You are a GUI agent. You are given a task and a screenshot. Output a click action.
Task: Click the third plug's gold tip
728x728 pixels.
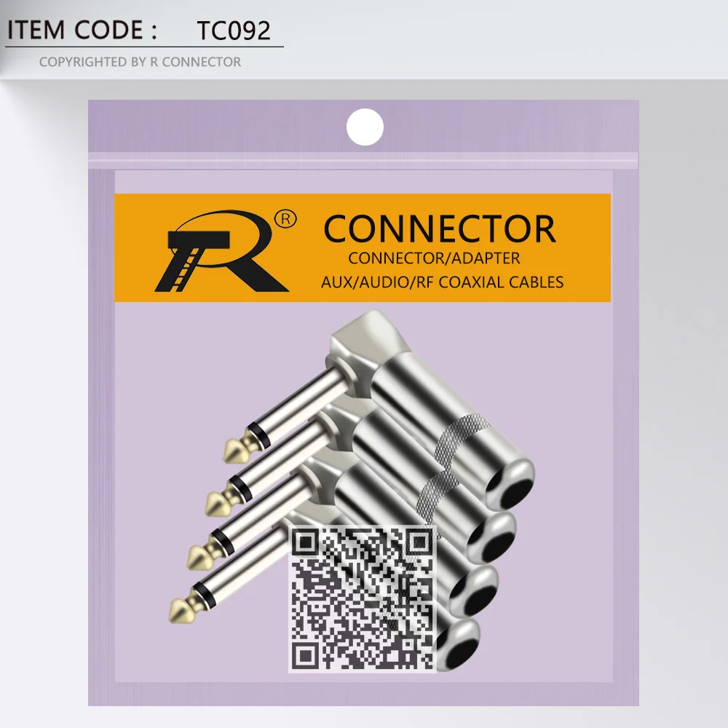[x=202, y=553]
